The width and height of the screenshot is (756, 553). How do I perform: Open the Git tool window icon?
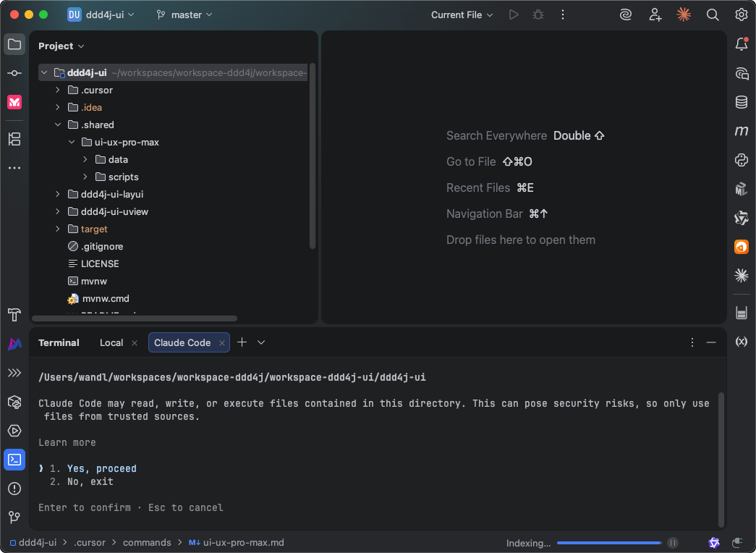point(14,517)
